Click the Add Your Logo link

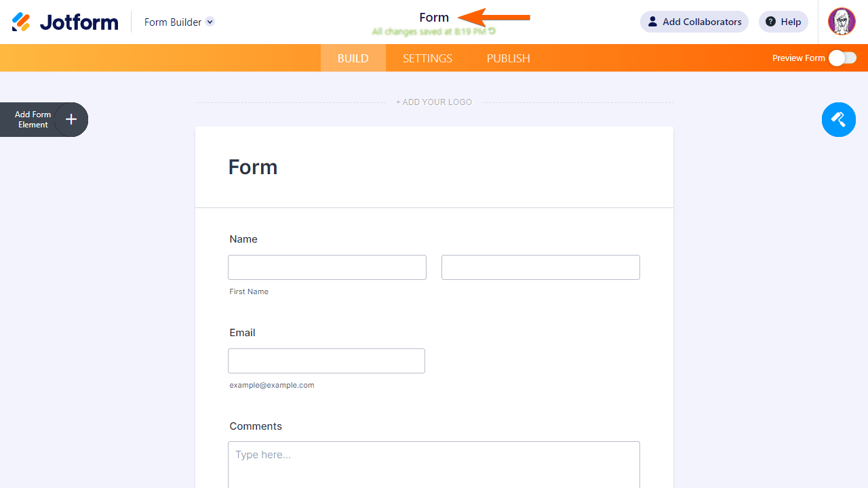click(434, 102)
